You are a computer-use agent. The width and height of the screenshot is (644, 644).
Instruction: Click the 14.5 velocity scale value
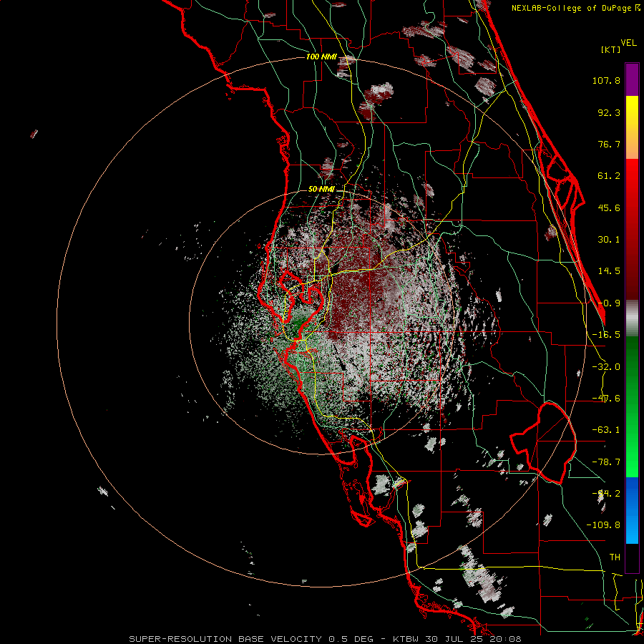click(x=609, y=271)
